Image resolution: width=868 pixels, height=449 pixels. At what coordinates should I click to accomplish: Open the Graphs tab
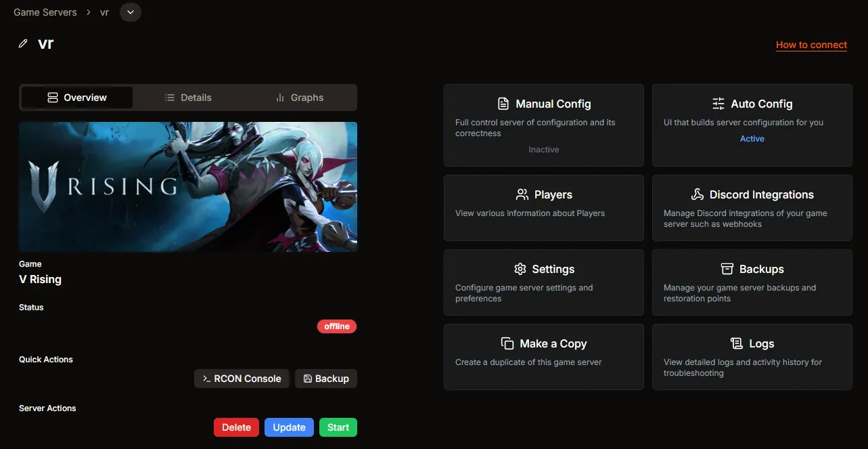(x=299, y=97)
